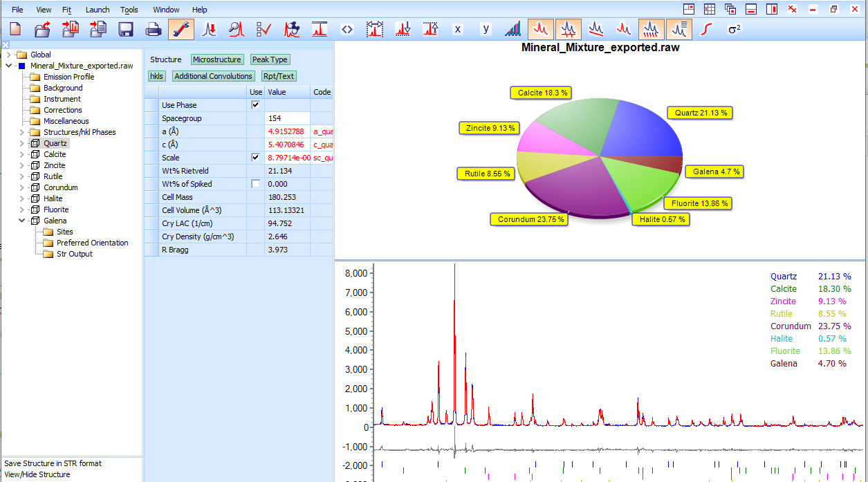This screenshot has width=868, height=482.
Task: Expand the Corundum phase in the tree
Action: [21, 187]
